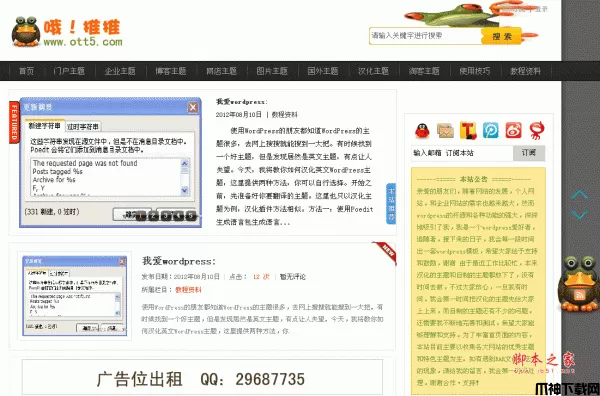This screenshot has height=396, width=600.
Task: Click the www.ott5.com site address text
Action: (x=83, y=42)
